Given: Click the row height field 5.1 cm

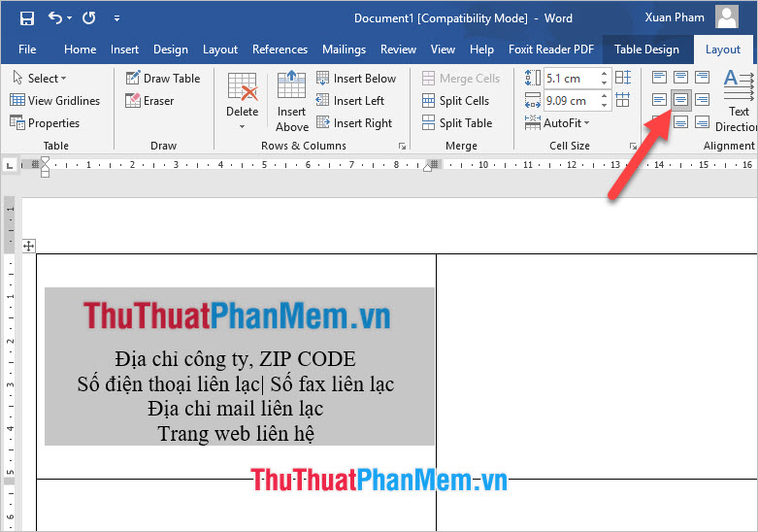Looking at the screenshot, I should 572,79.
